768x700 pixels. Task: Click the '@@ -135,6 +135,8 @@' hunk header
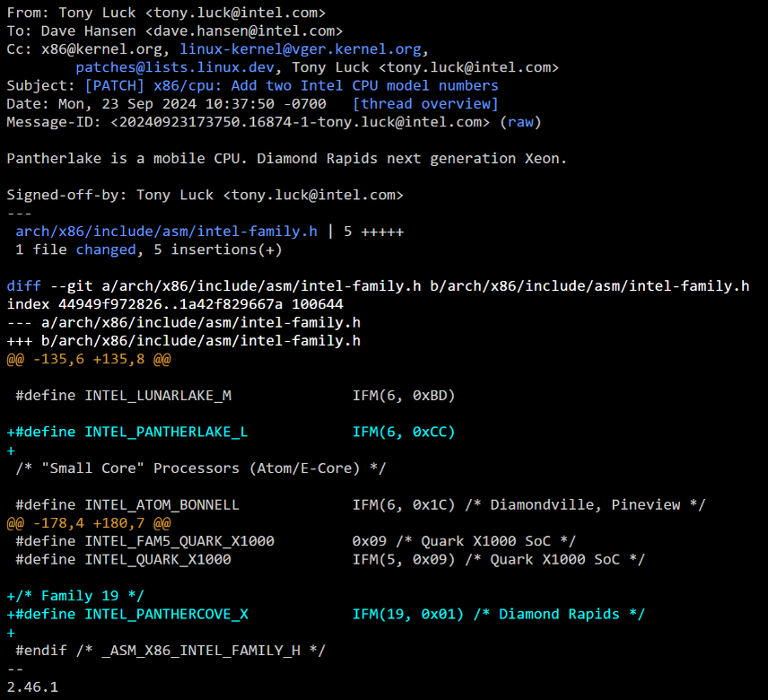coord(89,359)
